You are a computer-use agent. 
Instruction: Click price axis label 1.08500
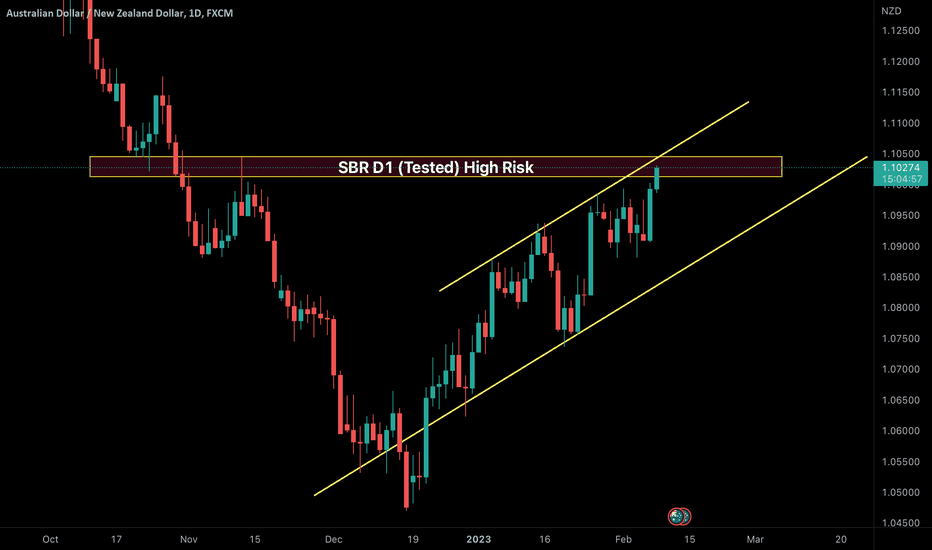(x=900, y=277)
